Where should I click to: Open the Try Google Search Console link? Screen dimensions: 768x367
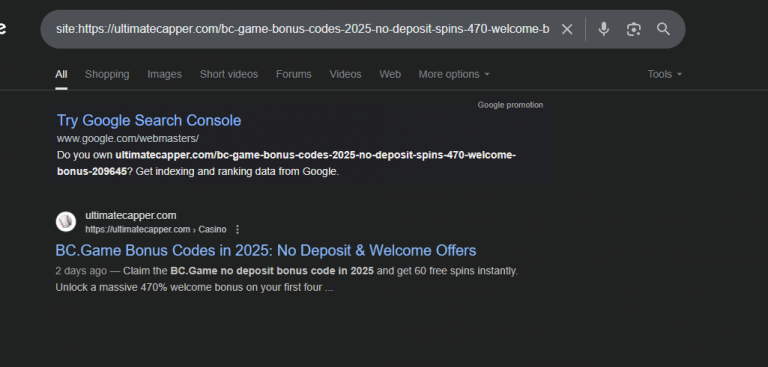(x=149, y=121)
